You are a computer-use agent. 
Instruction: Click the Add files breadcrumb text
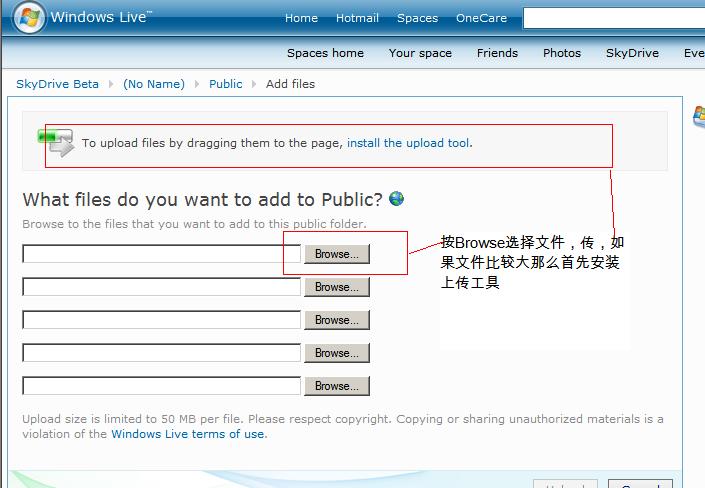click(290, 84)
